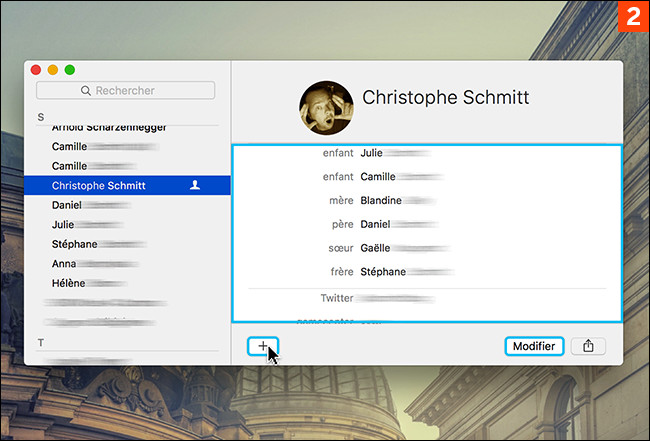Select the Julie contact in list
The width and height of the screenshot is (650, 441).
point(64,224)
